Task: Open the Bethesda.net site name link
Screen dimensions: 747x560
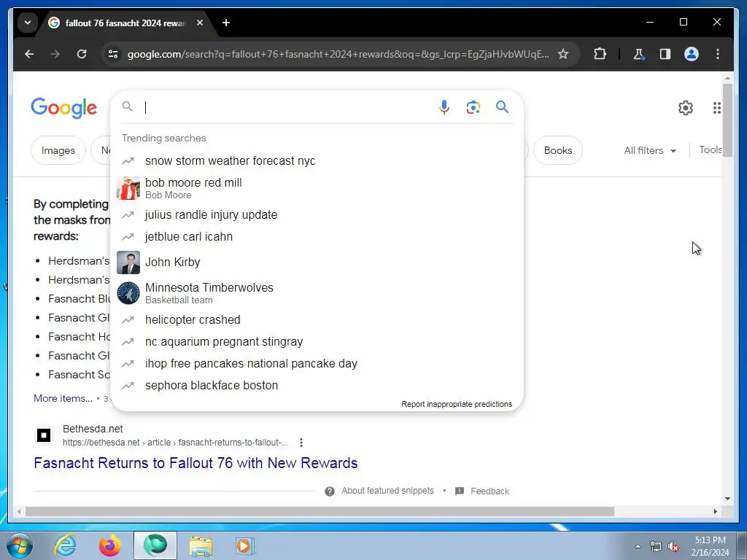Action: pyautogui.click(x=93, y=429)
